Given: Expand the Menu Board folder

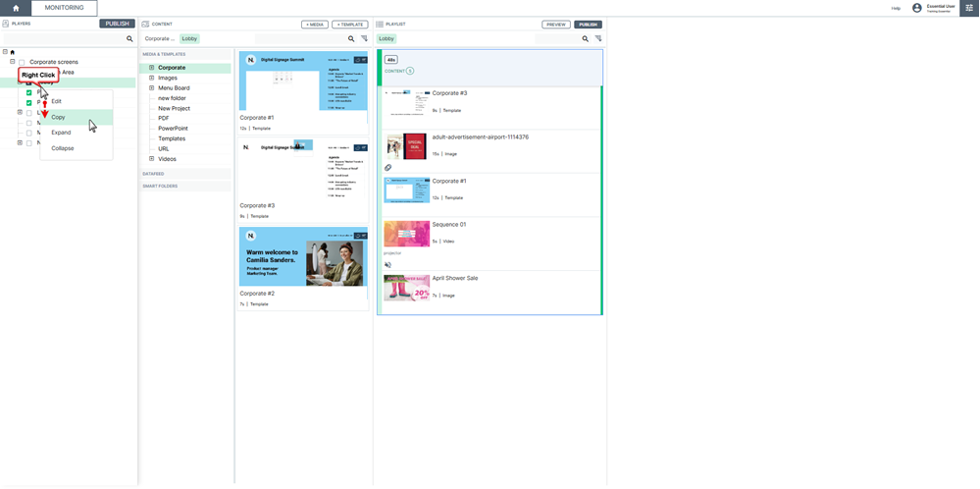Looking at the screenshot, I should tap(151, 88).
